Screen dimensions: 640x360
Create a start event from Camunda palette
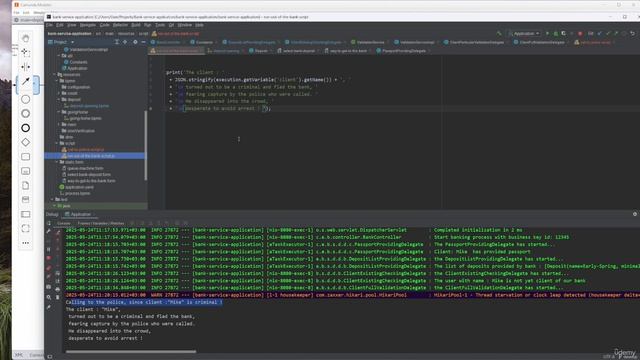click(25, 99)
